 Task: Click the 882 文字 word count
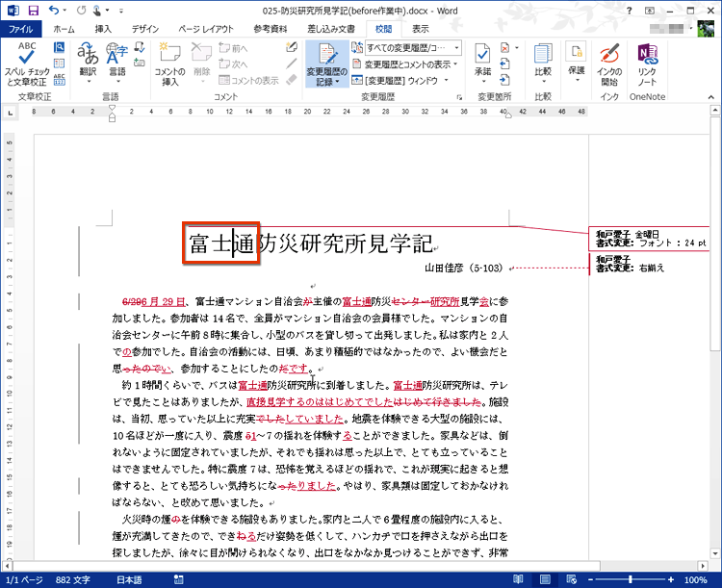coord(73,579)
